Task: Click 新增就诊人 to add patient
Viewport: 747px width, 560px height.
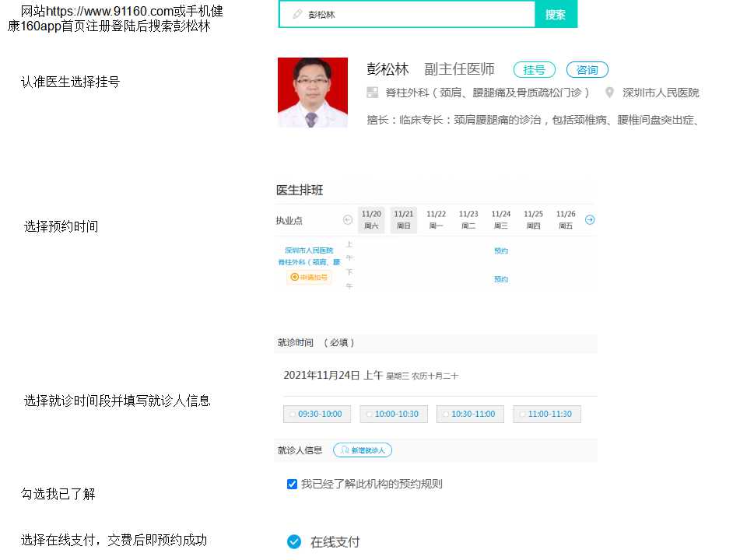Action: 363,450
